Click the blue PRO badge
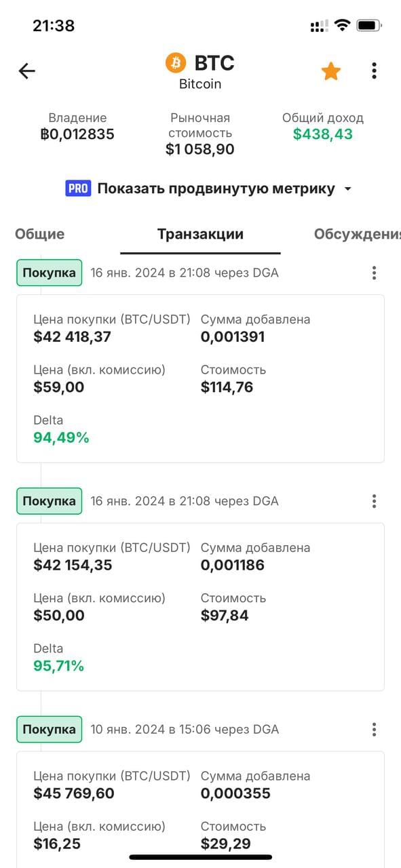The image size is (401, 868). 79,189
